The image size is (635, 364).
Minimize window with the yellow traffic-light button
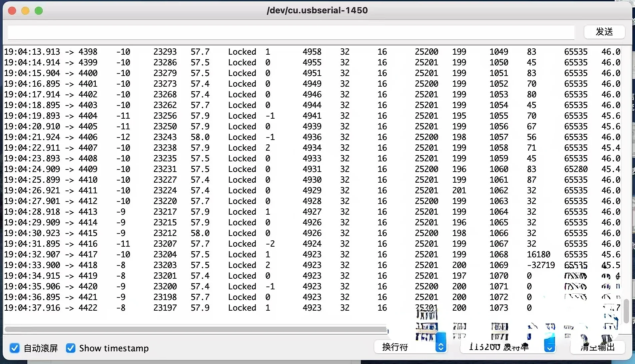pyautogui.click(x=25, y=10)
